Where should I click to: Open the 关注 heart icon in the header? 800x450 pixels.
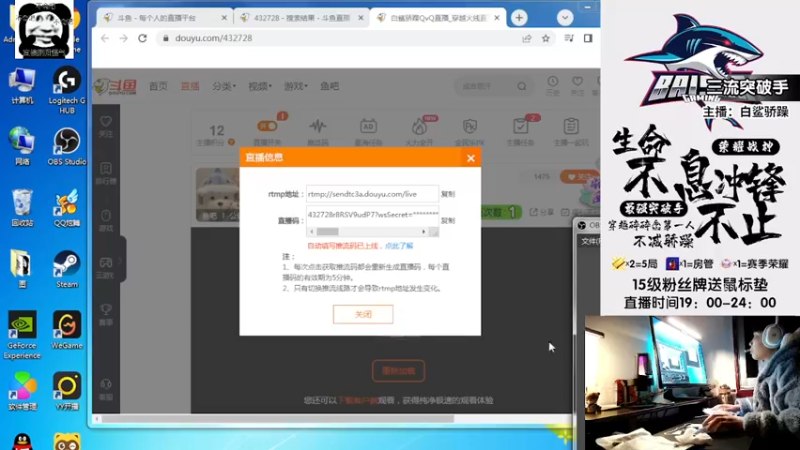pos(577,85)
